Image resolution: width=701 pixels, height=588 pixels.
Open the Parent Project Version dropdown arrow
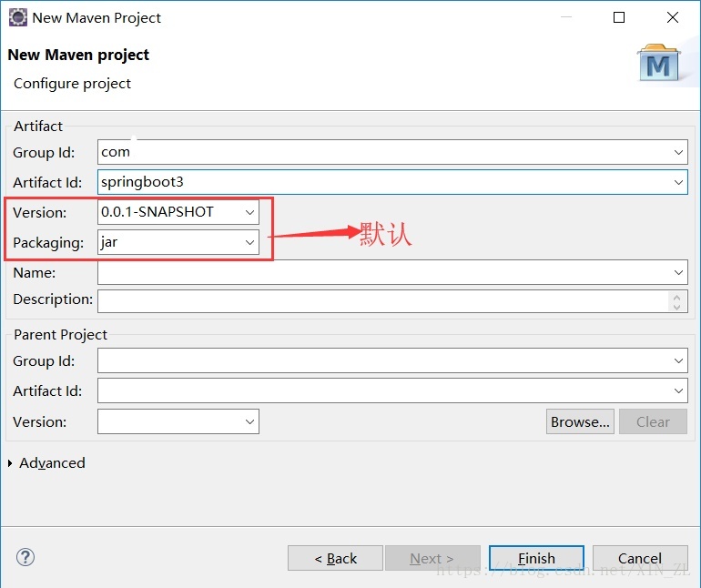[249, 421]
